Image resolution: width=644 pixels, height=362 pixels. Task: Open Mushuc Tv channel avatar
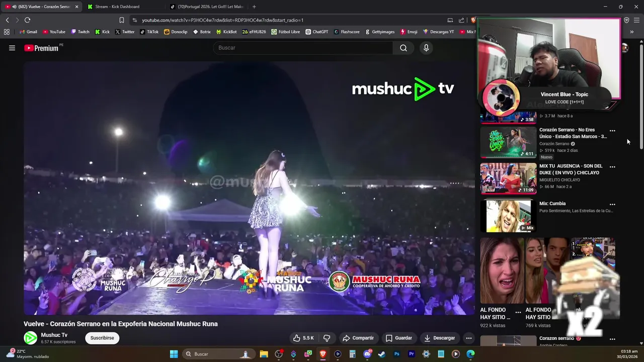(30, 338)
